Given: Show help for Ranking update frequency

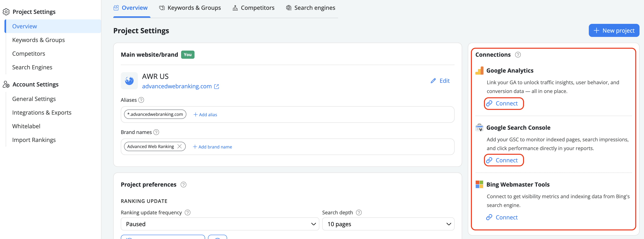Looking at the screenshot, I should click(x=188, y=212).
